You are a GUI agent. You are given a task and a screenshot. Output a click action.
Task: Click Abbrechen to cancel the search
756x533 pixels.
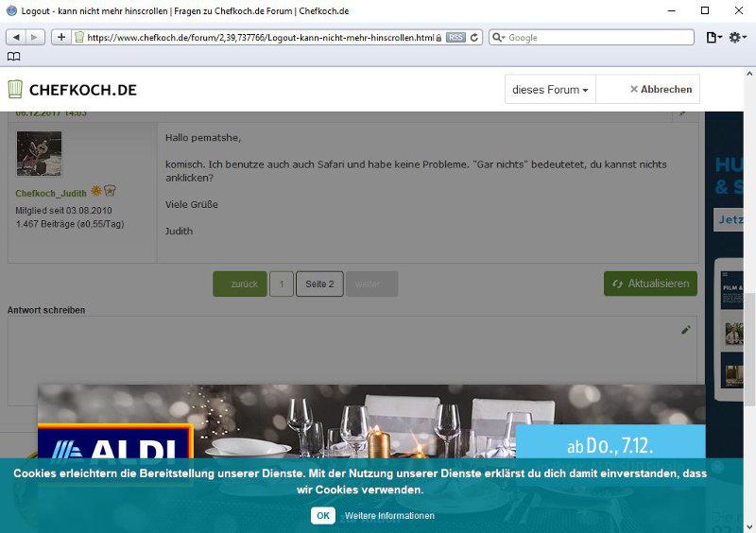(661, 90)
